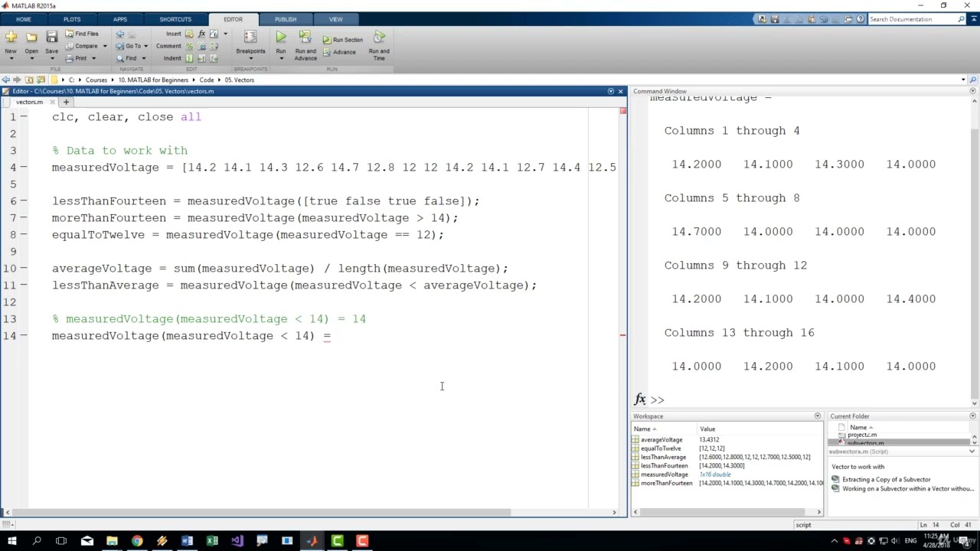Image resolution: width=980 pixels, height=551 pixels.
Task: Select measuredVoltage in Workspace
Action: coord(664,474)
